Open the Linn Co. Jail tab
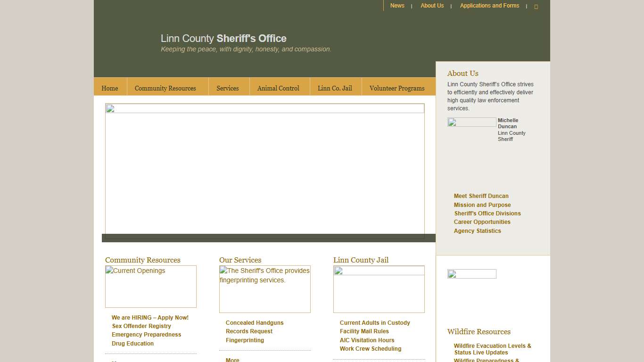Screen dimensions: 644x362 point(335,88)
